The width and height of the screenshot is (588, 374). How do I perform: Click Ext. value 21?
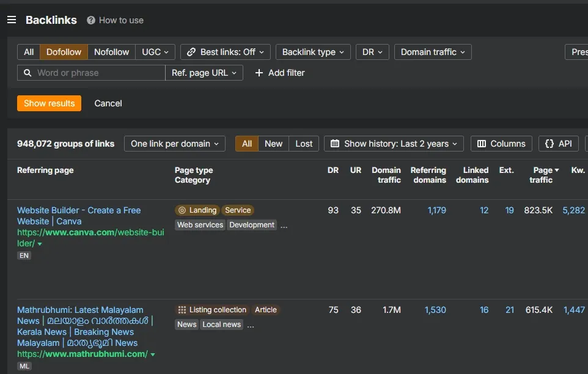pyautogui.click(x=510, y=310)
